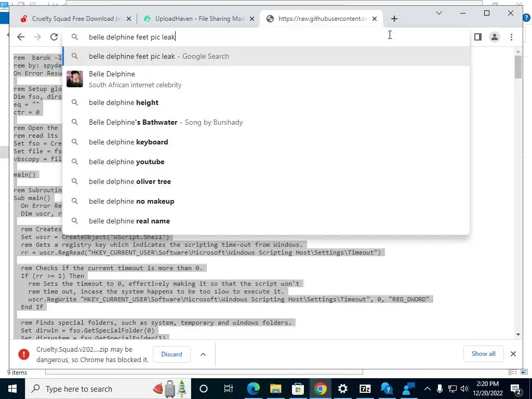Viewport: 532px width, 399px height.
Task: Click the taskbar search box
Action: tap(108, 389)
